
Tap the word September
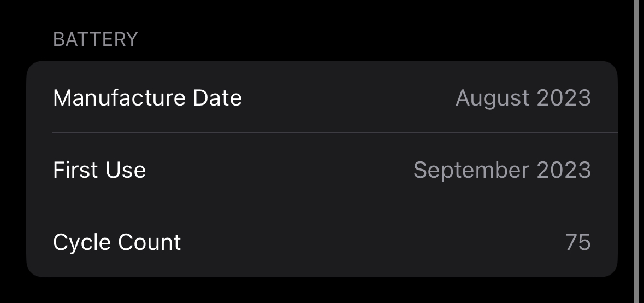(471, 170)
